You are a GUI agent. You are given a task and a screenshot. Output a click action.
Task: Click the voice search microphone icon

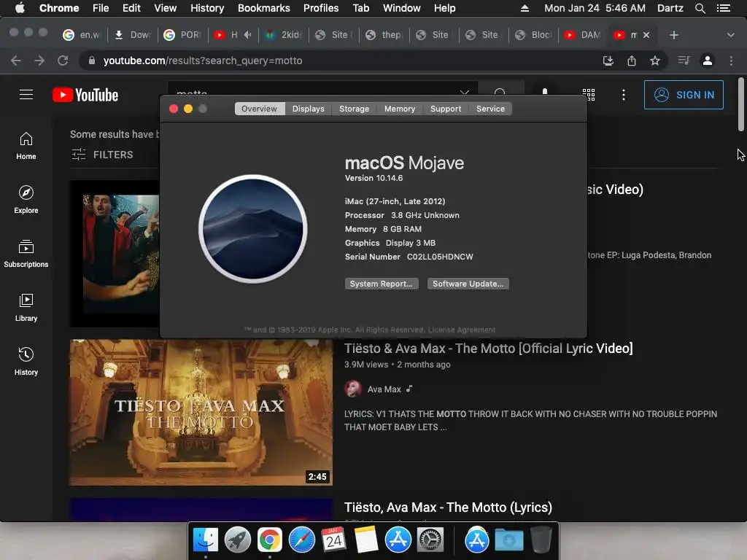pos(544,92)
